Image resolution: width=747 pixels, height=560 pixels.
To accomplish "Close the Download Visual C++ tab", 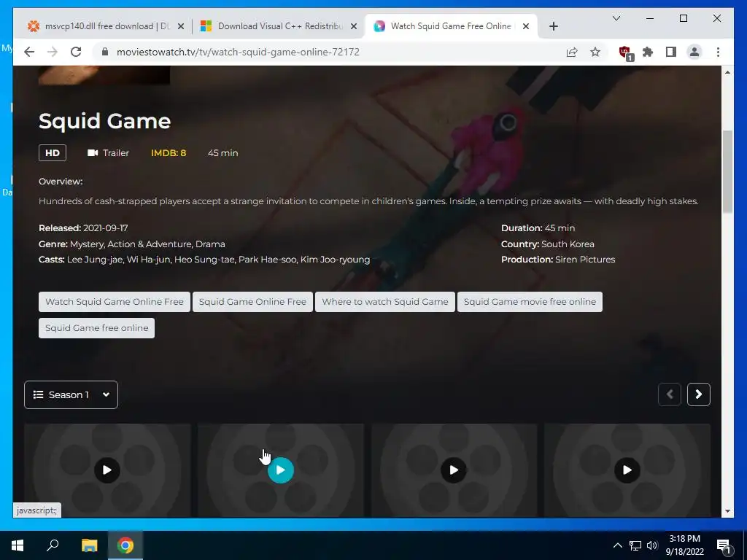I will [x=354, y=27].
